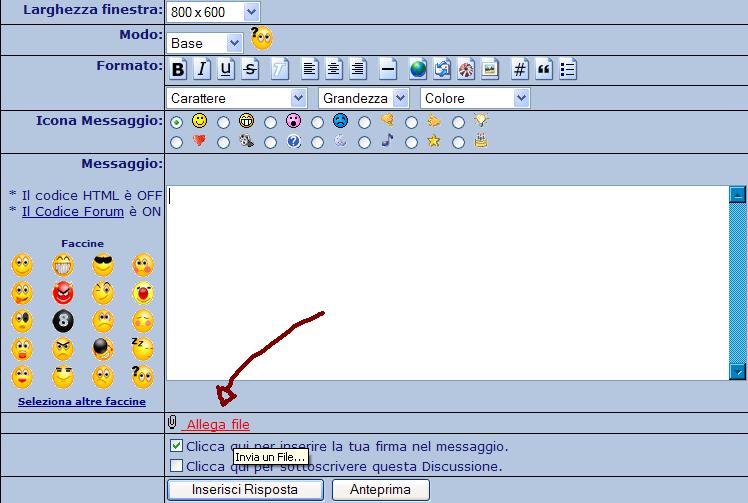Apply italic formatting
The width and height of the screenshot is (748, 503).
(x=202, y=69)
